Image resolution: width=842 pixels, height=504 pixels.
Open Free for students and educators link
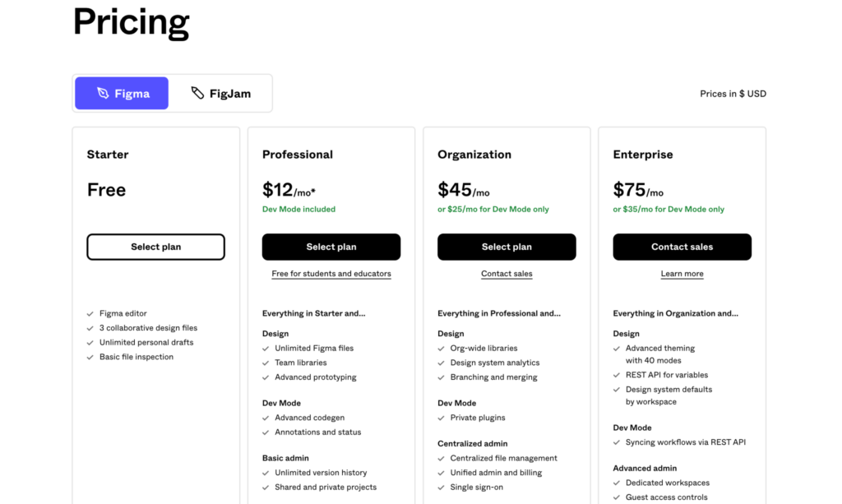[x=331, y=274]
